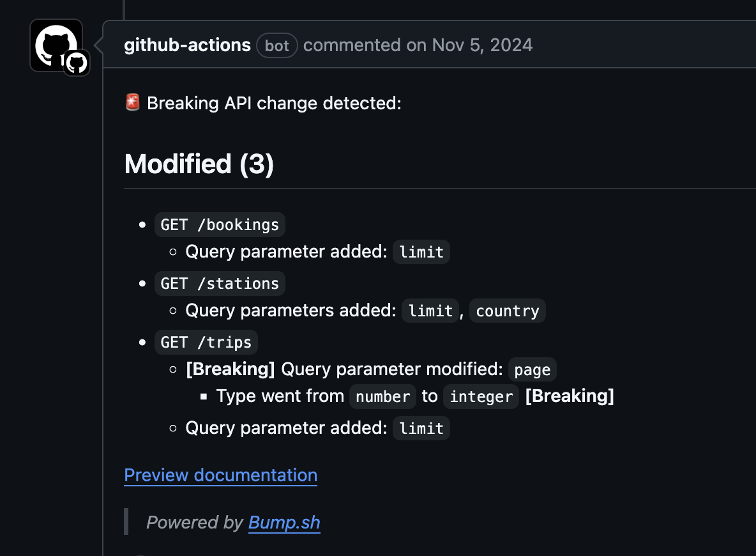Click the small GitHub badge on avatar
Screen dimensions: 756x556
pos(77,63)
